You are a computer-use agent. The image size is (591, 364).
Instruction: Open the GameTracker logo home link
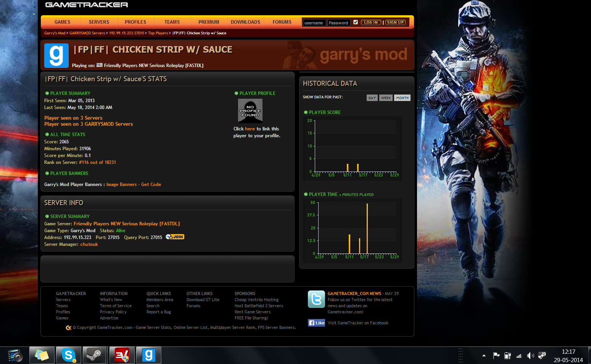click(87, 5)
